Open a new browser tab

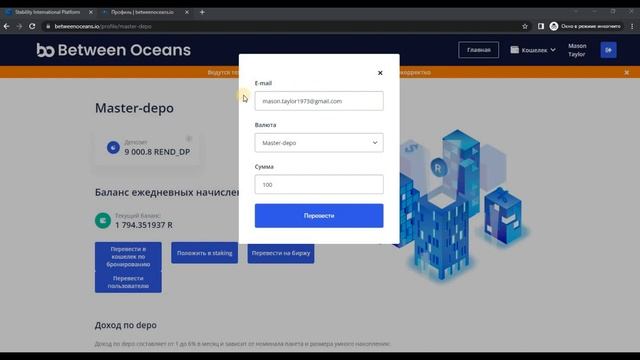click(202, 12)
